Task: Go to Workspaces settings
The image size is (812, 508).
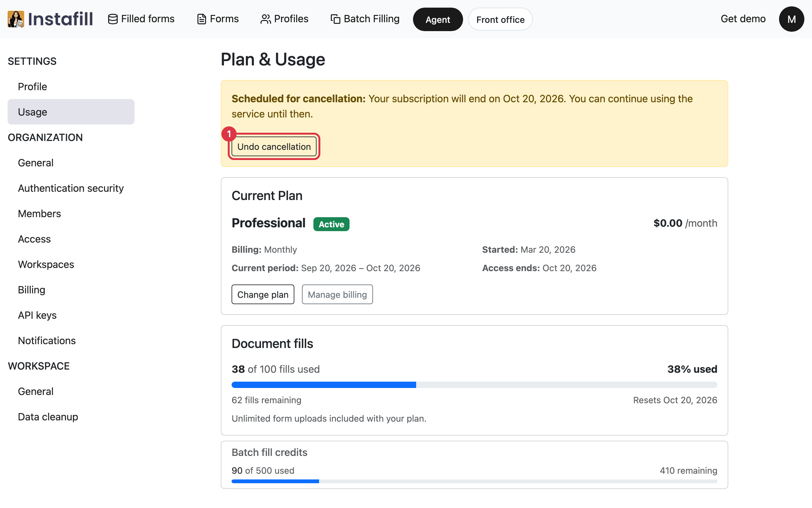Action: 71,264
